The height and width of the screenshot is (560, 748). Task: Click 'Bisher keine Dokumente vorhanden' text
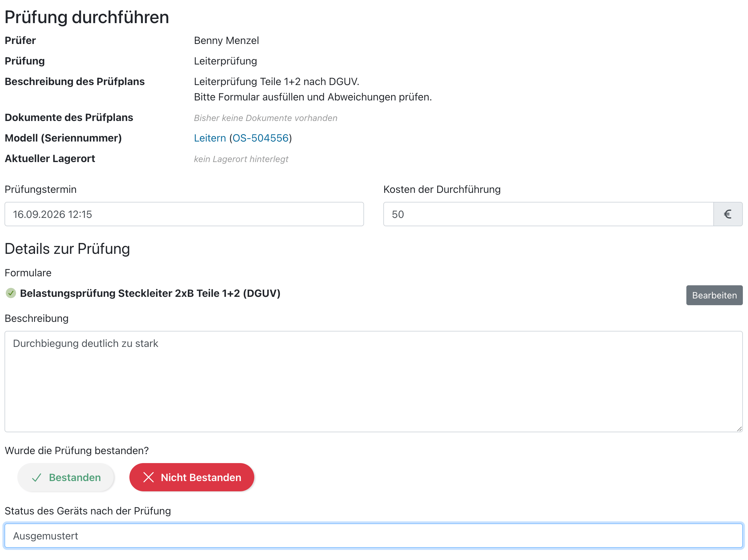click(x=265, y=118)
